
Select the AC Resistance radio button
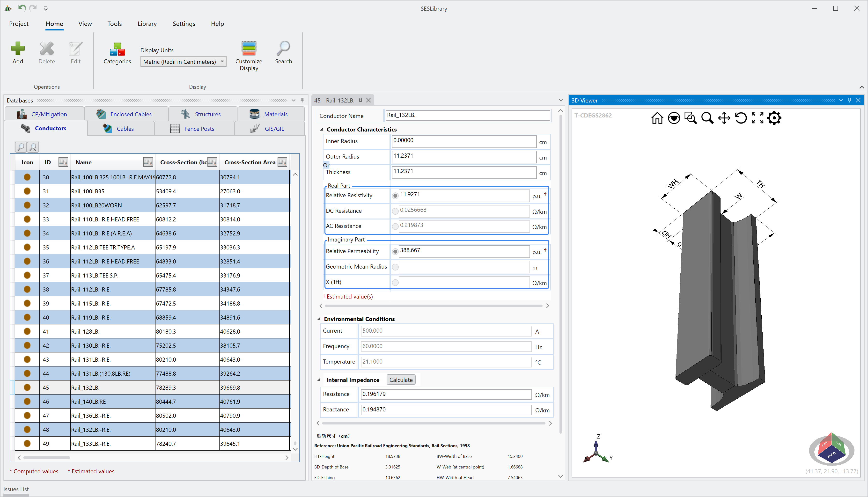(x=395, y=226)
